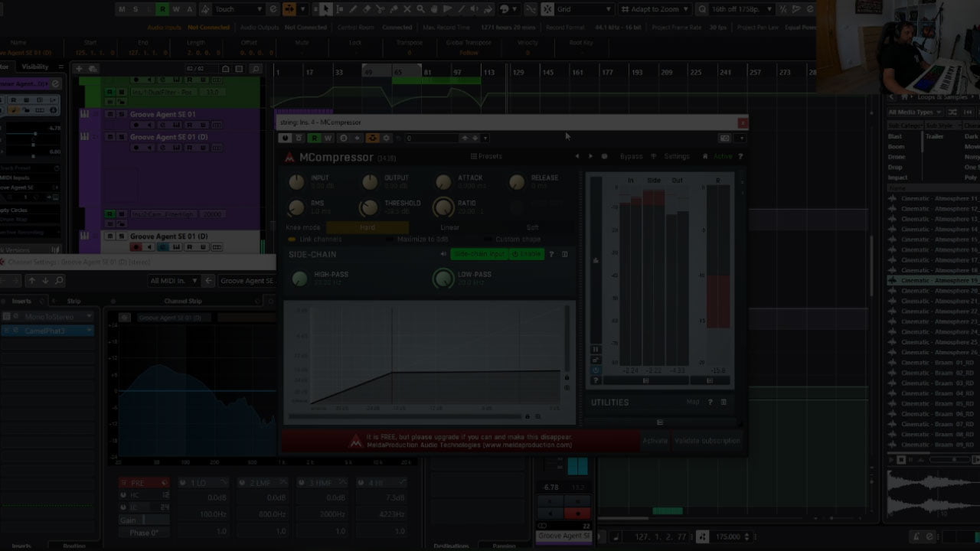
Task: Toggle global Solo S button
Action: 135,9
